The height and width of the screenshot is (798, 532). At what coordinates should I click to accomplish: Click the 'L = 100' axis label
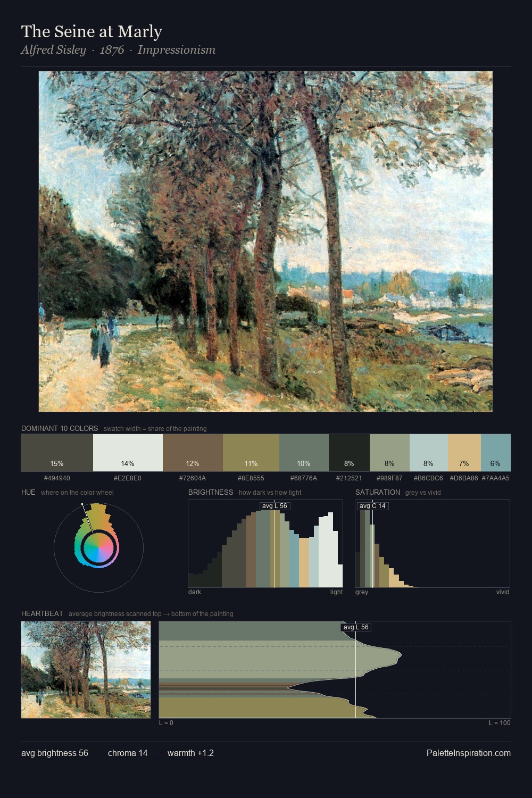pyautogui.click(x=500, y=723)
